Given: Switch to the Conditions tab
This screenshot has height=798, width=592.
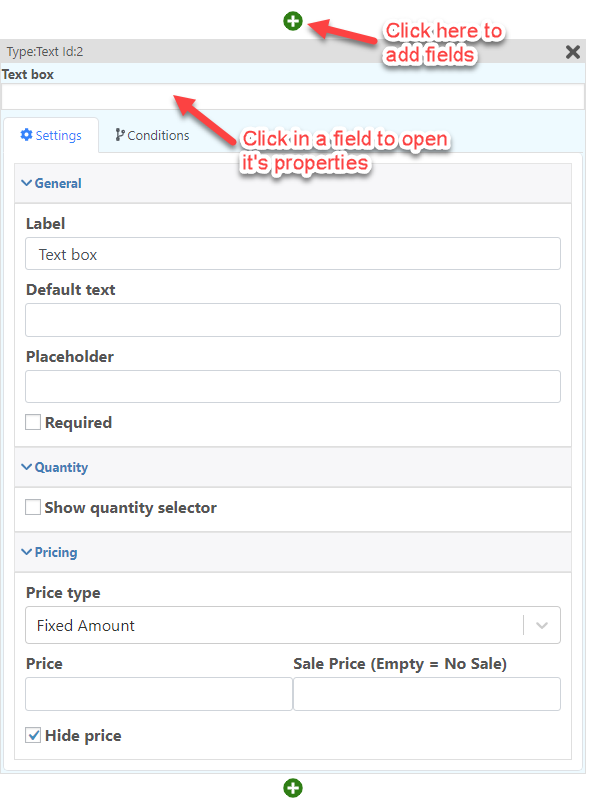Looking at the screenshot, I should (152, 135).
